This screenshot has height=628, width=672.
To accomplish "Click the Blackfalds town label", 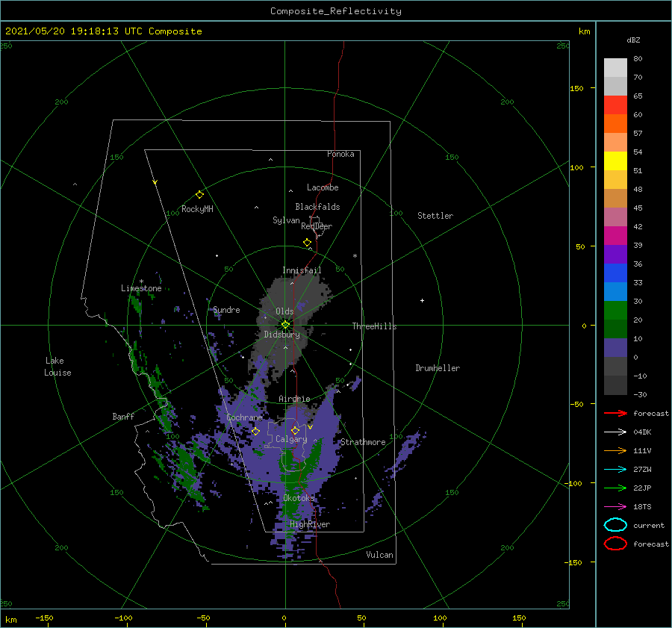I will tap(317, 207).
